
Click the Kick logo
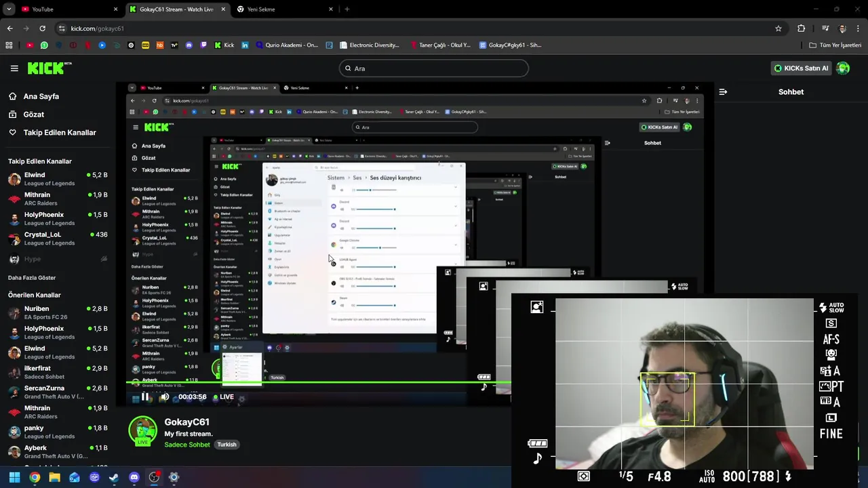point(50,68)
